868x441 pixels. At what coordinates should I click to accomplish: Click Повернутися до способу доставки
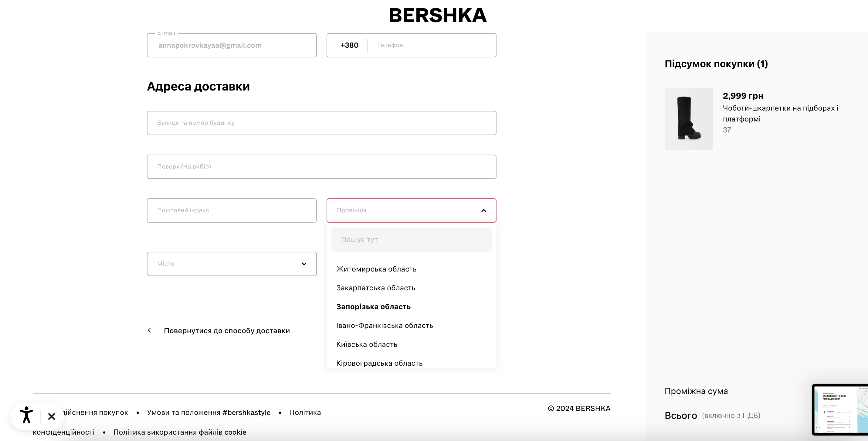(227, 330)
